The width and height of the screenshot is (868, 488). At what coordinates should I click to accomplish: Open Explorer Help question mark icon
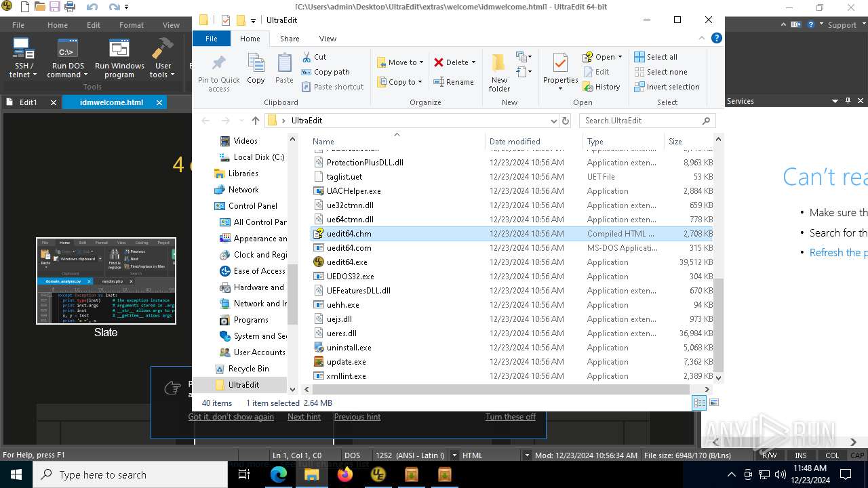tap(716, 39)
